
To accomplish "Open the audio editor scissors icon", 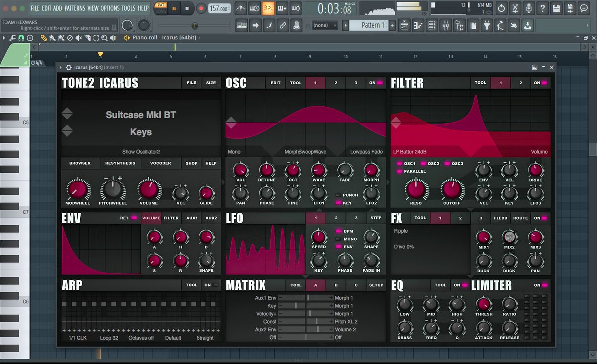I will (x=515, y=8).
